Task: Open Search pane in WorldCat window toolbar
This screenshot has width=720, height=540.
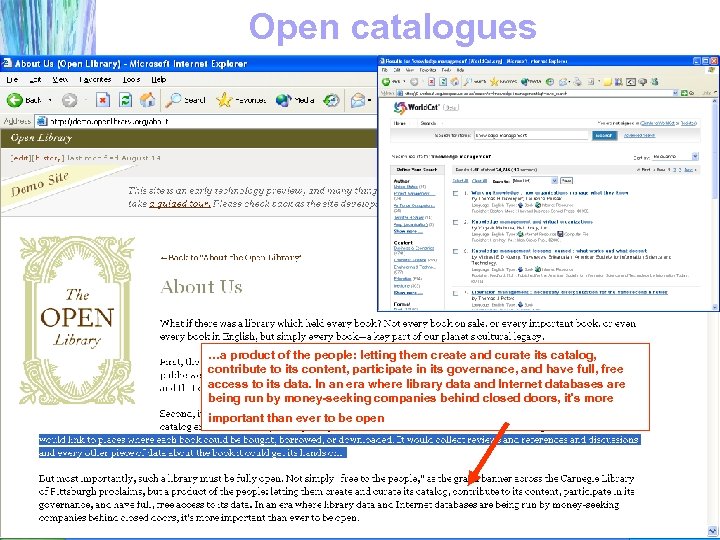Action: [x=475, y=82]
